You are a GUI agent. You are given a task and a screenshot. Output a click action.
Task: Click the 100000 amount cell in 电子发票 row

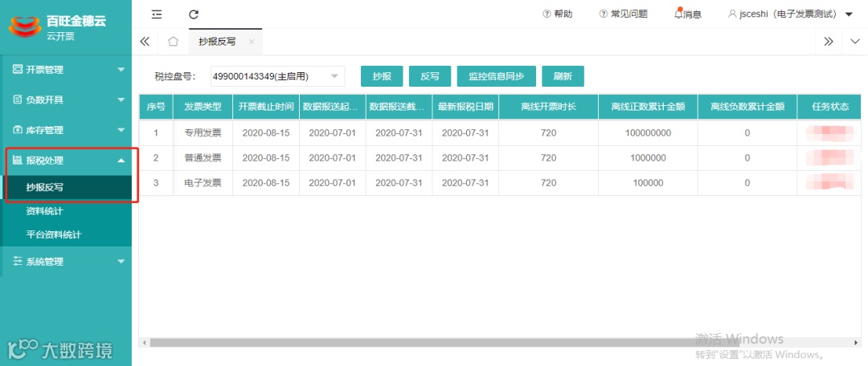tap(649, 182)
